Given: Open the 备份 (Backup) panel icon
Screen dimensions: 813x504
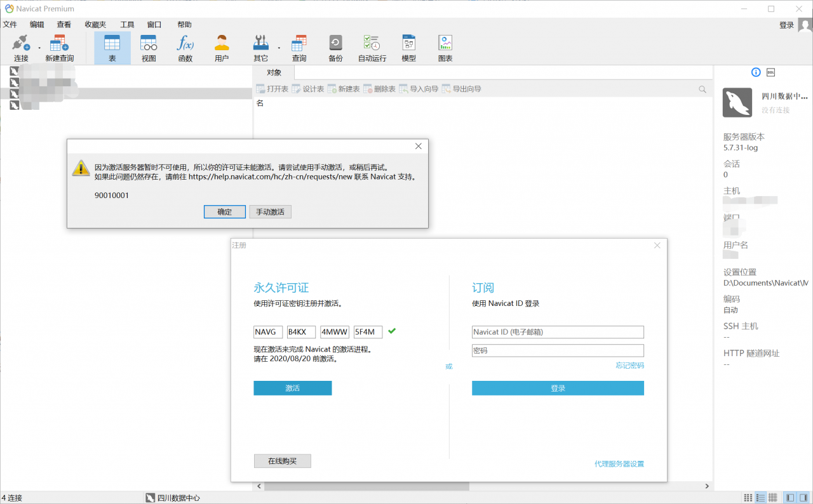Looking at the screenshot, I should [x=335, y=47].
